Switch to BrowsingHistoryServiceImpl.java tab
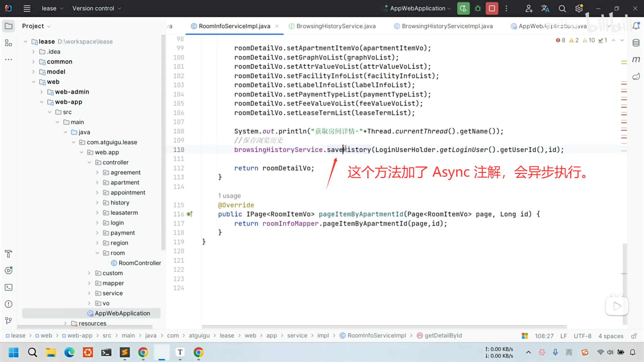 pyautogui.click(x=447, y=26)
